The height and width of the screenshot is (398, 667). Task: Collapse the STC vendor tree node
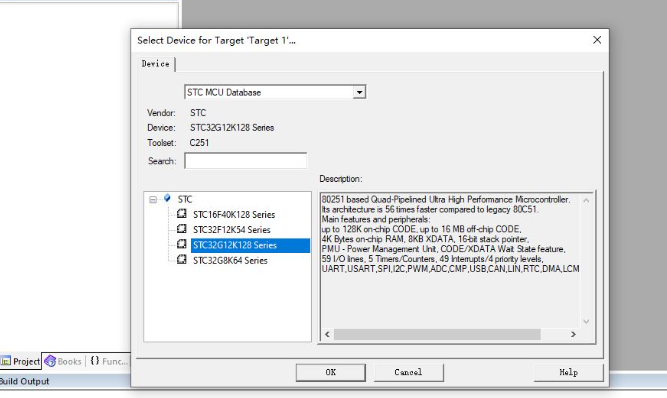(x=153, y=199)
